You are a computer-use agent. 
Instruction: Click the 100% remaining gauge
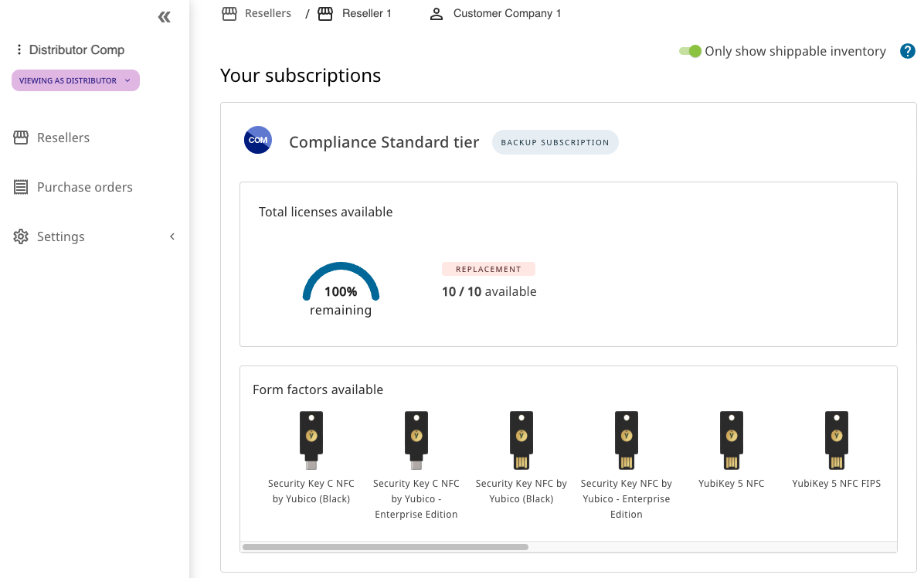pyautogui.click(x=341, y=289)
